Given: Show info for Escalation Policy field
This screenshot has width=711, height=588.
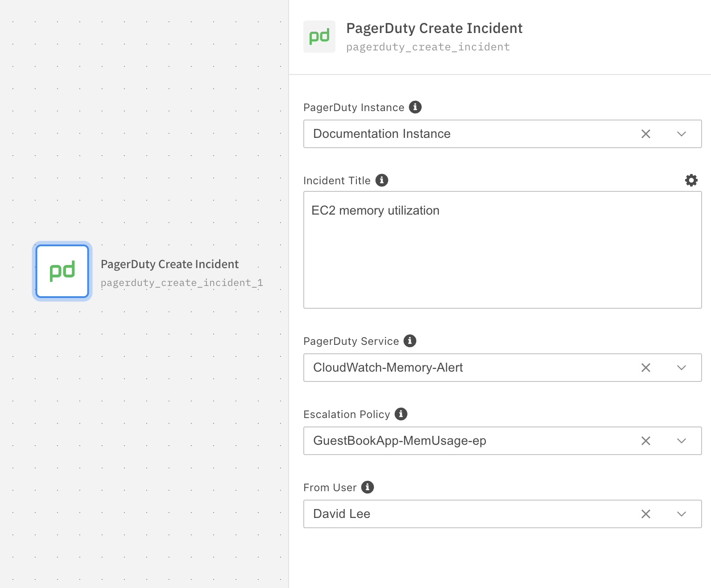Looking at the screenshot, I should [401, 414].
